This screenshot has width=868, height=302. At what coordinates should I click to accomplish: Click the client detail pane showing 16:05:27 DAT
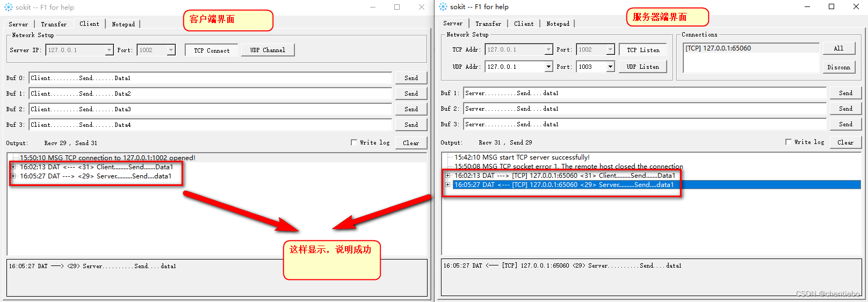217,278
